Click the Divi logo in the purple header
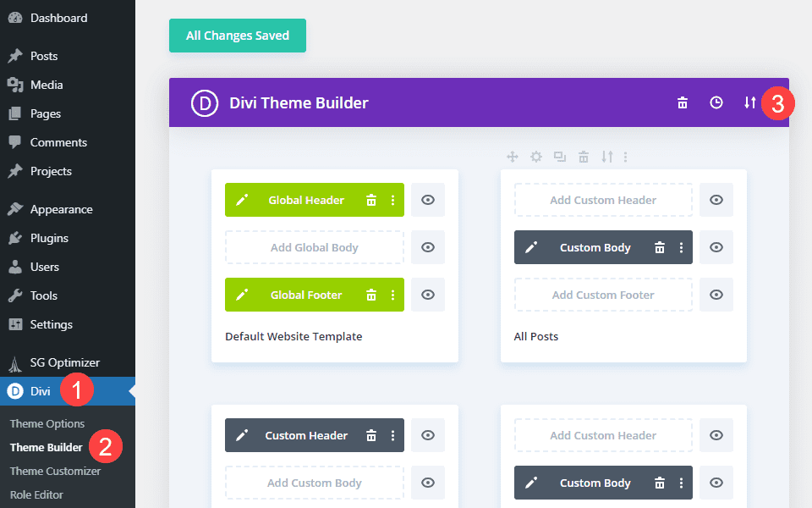 click(204, 102)
